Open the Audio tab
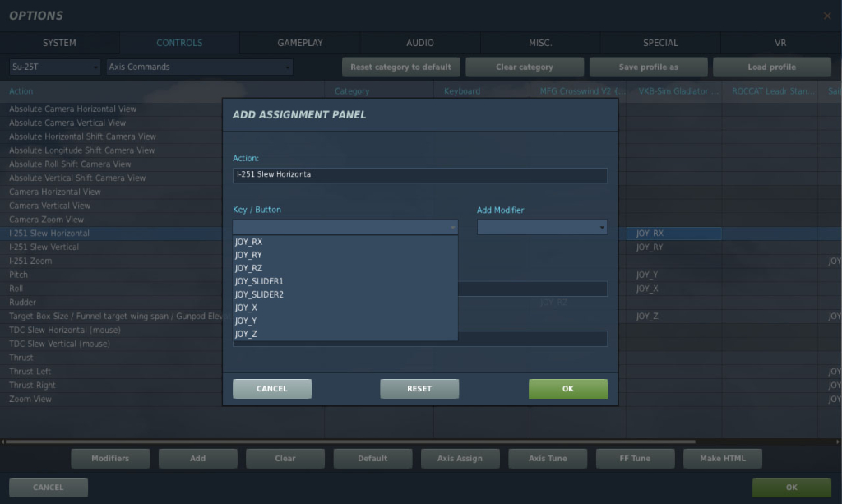842x504 pixels. click(420, 43)
